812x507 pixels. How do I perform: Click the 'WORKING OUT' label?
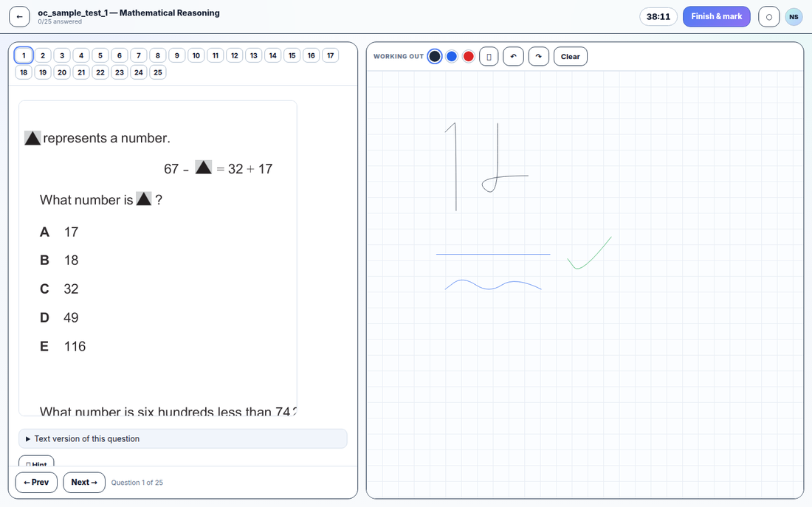coord(398,56)
